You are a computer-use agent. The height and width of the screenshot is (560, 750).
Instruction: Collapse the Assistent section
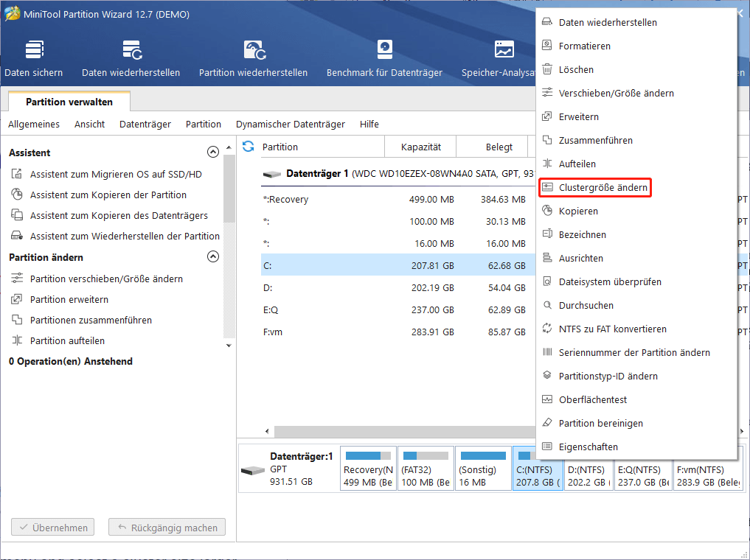213,151
